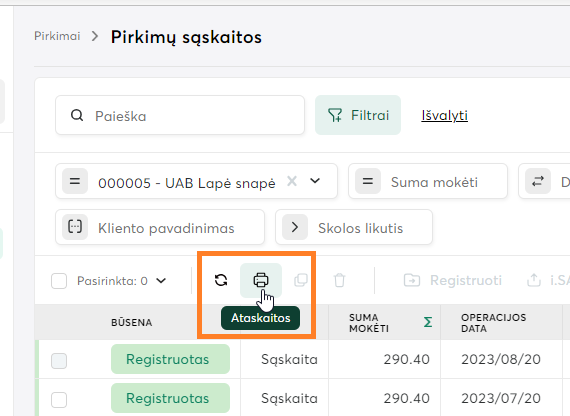570x416 pixels.
Task: Click the Išvalyti link
Action: tap(444, 116)
